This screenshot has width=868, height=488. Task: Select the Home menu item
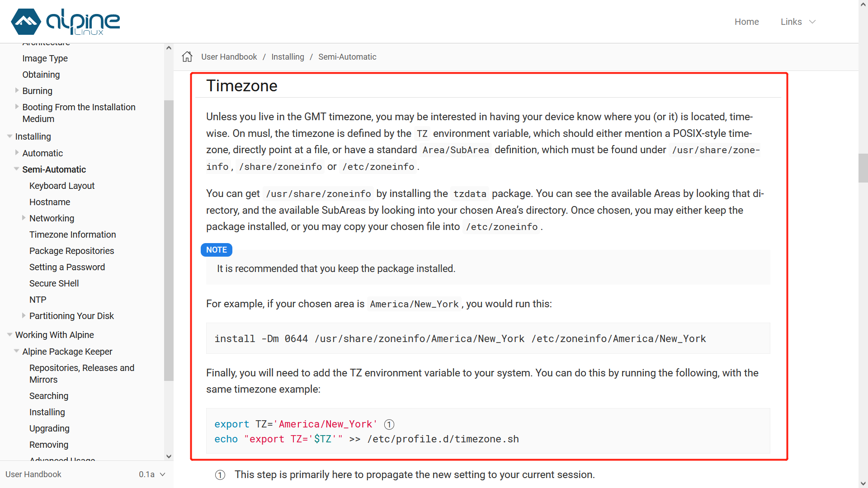tap(746, 21)
